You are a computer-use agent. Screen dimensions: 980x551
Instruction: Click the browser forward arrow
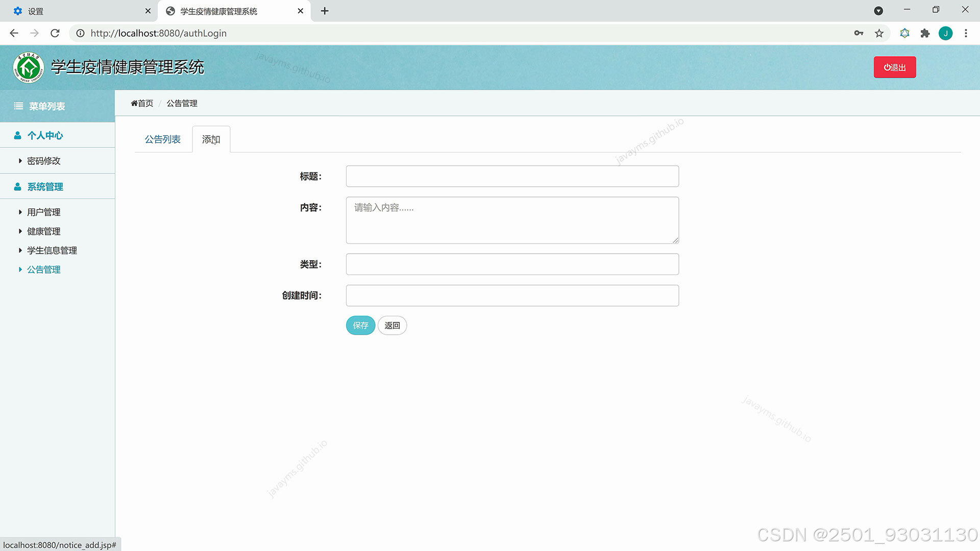click(x=34, y=33)
